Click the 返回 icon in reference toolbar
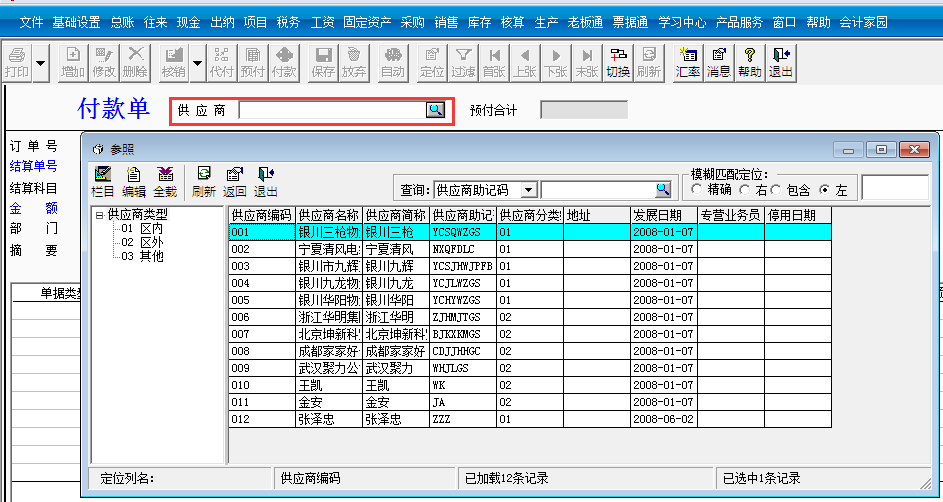Screen dimensions: 943x502 (234, 180)
